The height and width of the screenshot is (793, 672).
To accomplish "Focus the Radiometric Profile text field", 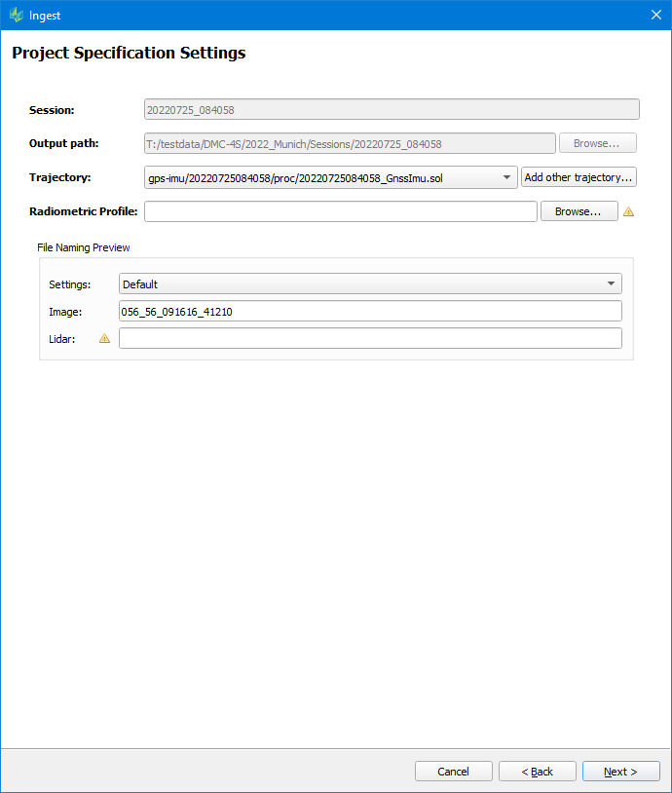I will (340, 211).
